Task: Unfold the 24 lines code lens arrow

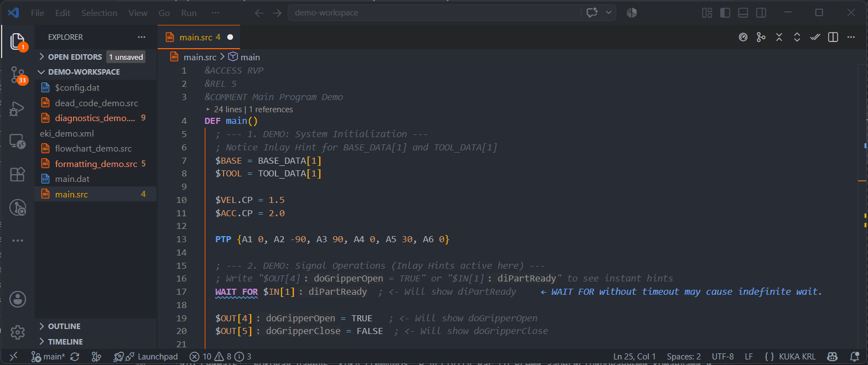Action: [x=209, y=109]
